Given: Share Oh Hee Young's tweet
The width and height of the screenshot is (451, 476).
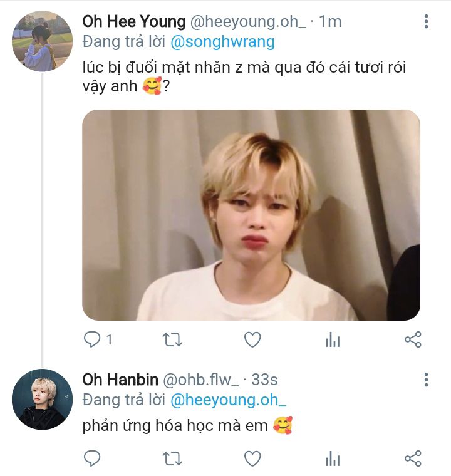Looking at the screenshot, I should point(413,339).
